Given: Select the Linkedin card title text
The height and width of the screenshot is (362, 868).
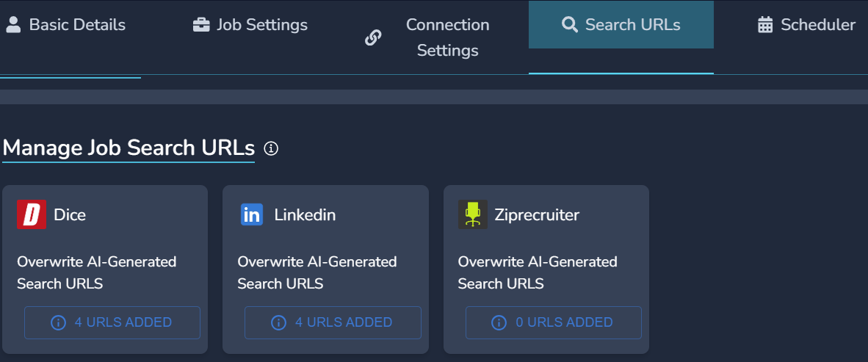Looking at the screenshot, I should coord(305,215).
